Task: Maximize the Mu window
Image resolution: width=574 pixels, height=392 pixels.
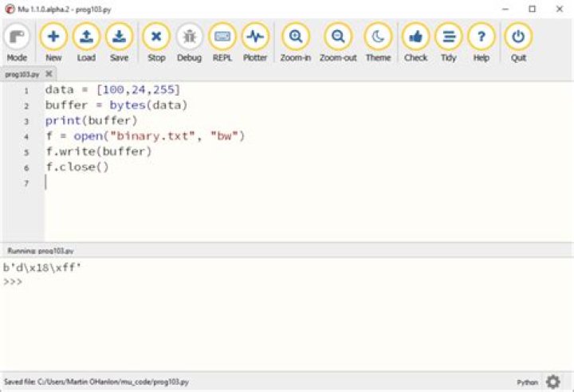Action: tap(533, 9)
